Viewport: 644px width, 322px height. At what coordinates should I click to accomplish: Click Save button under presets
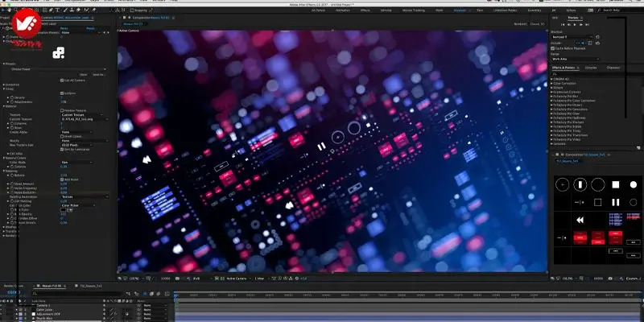pos(84,75)
